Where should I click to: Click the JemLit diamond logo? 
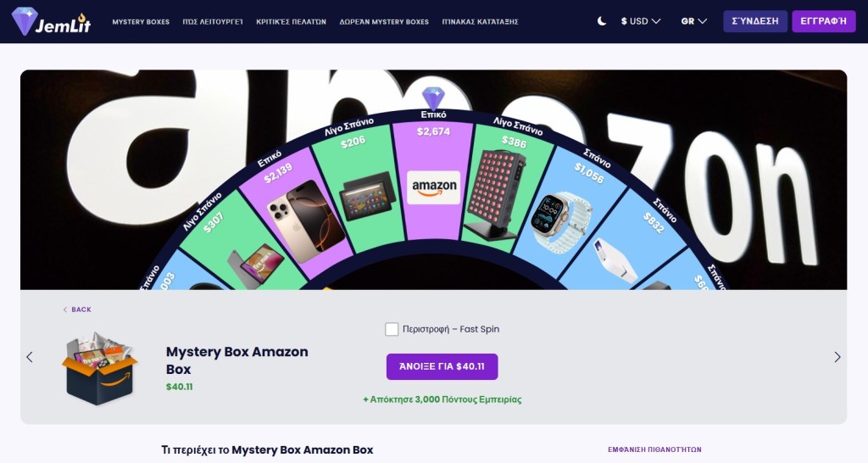51,21
